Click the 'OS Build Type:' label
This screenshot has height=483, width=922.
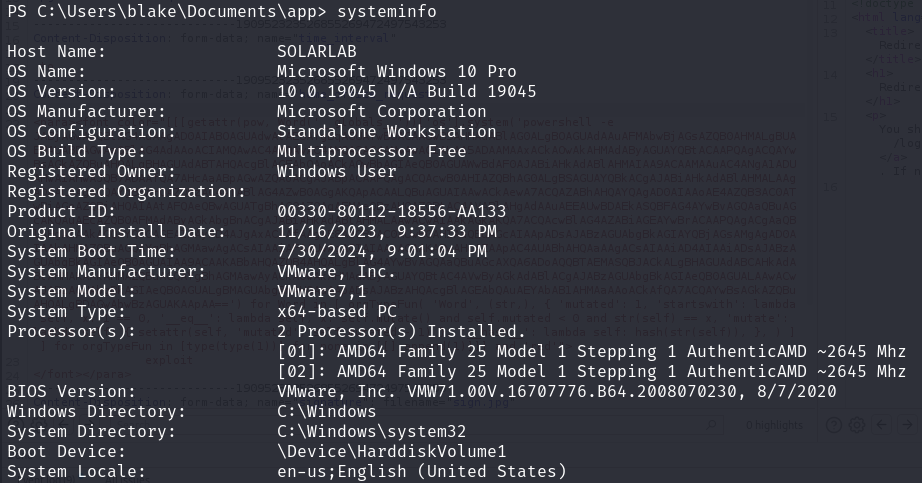click(76, 152)
